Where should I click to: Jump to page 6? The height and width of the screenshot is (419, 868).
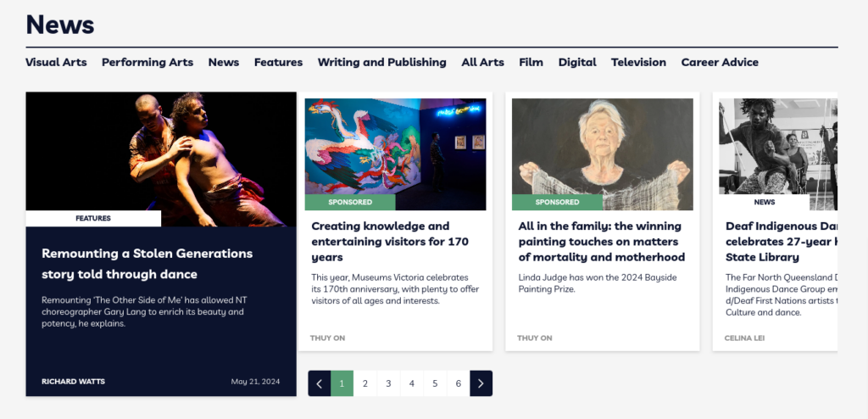[459, 383]
